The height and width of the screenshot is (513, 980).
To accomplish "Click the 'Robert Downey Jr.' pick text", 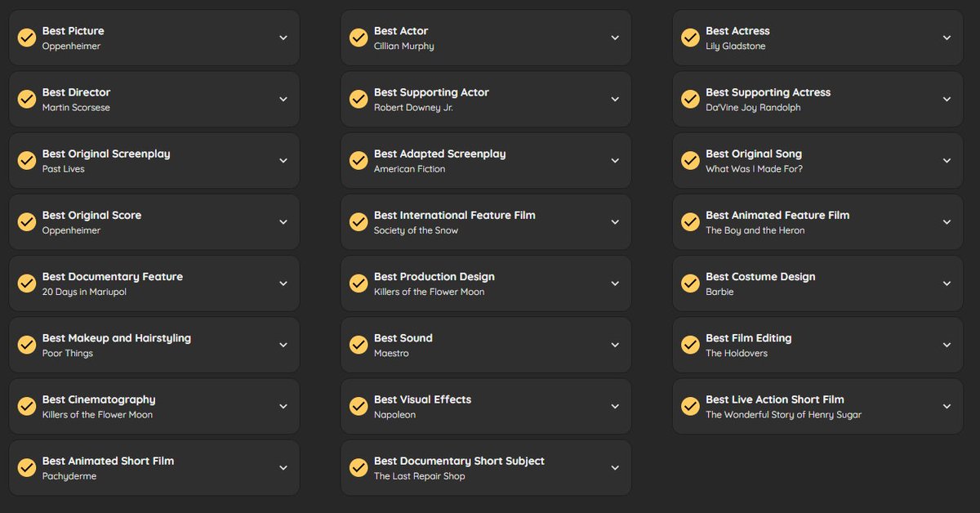I will tap(413, 108).
